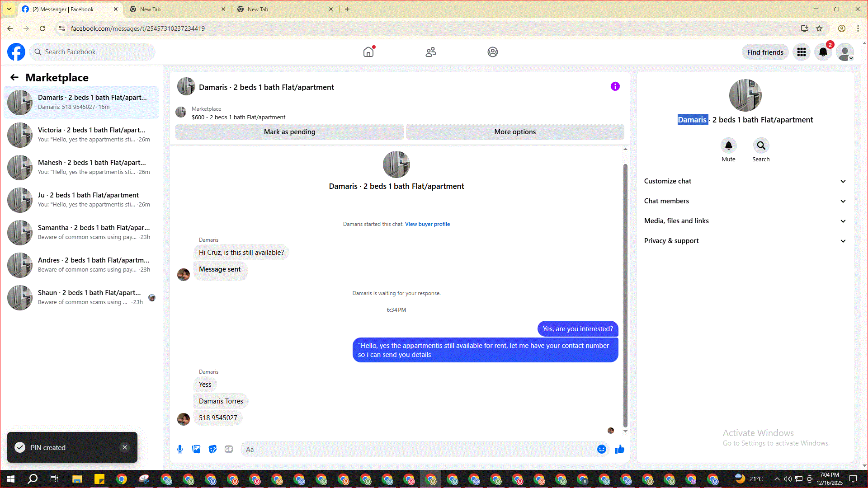Open the GIF picker icon
The image size is (868, 488).
[x=229, y=449]
